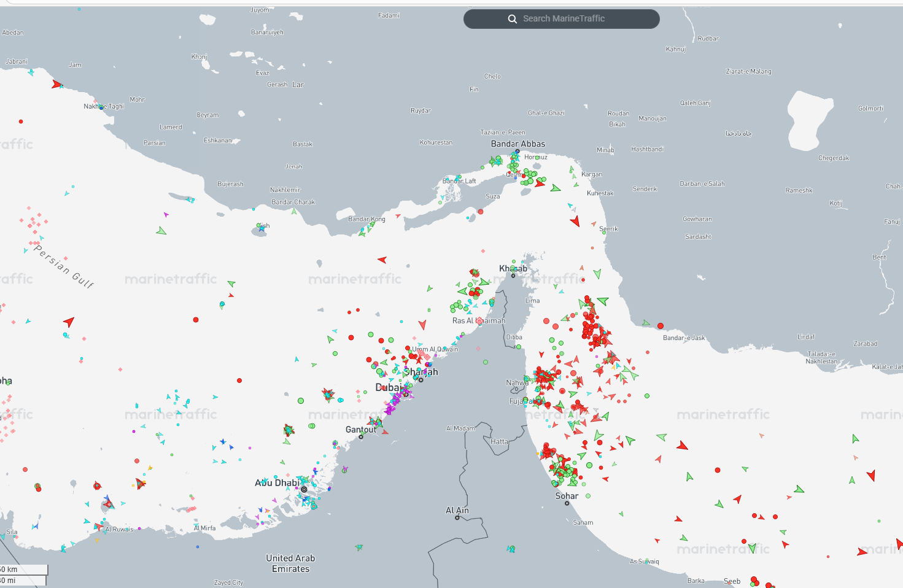Click the Bandar-e Jask label

(x=684, y=338)
